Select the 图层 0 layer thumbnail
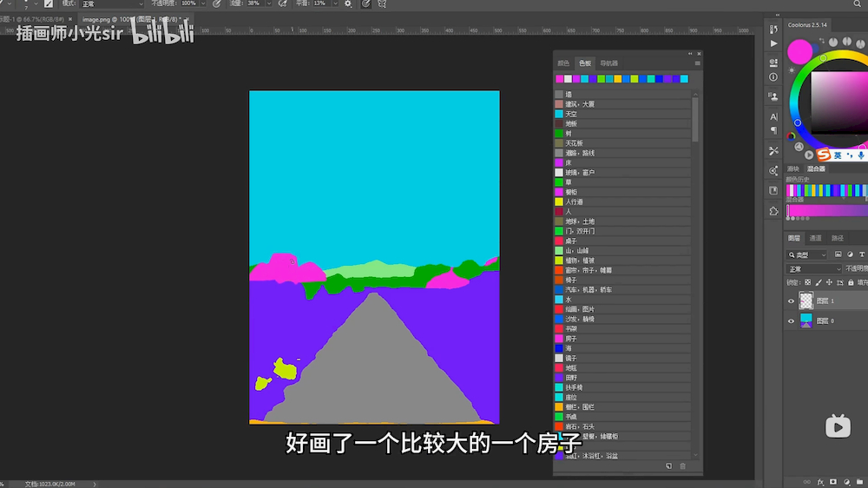 click(x=806, y=320)
